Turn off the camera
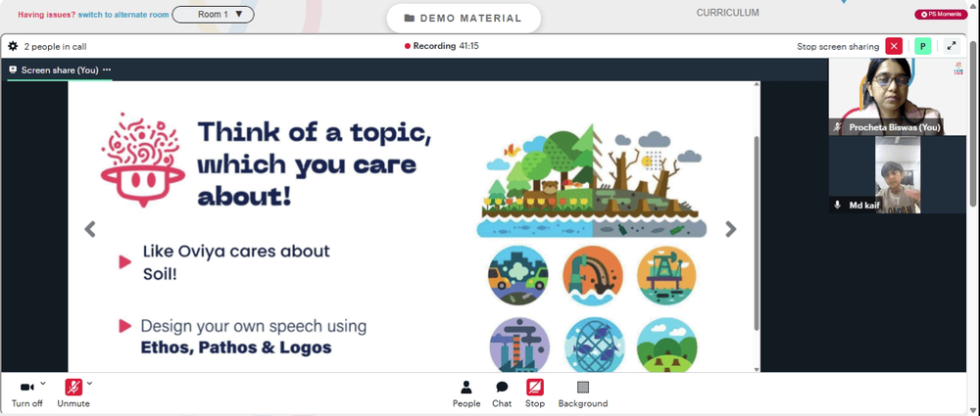980x416 pixels. click(x=26, y=394)
